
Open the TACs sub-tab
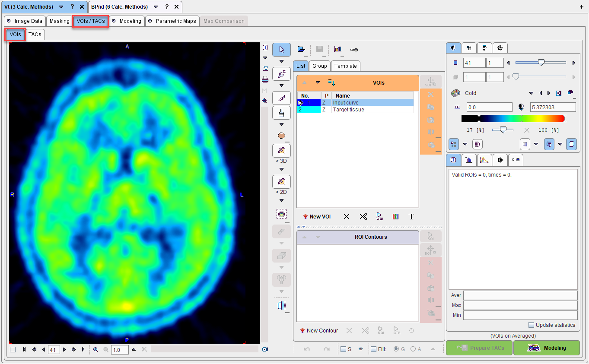[35, 34]
